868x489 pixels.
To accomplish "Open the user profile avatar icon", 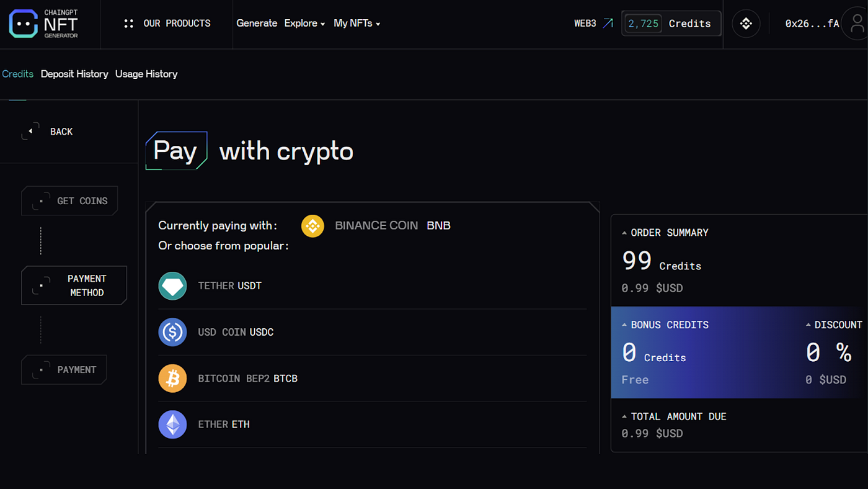I will [857, 24].
